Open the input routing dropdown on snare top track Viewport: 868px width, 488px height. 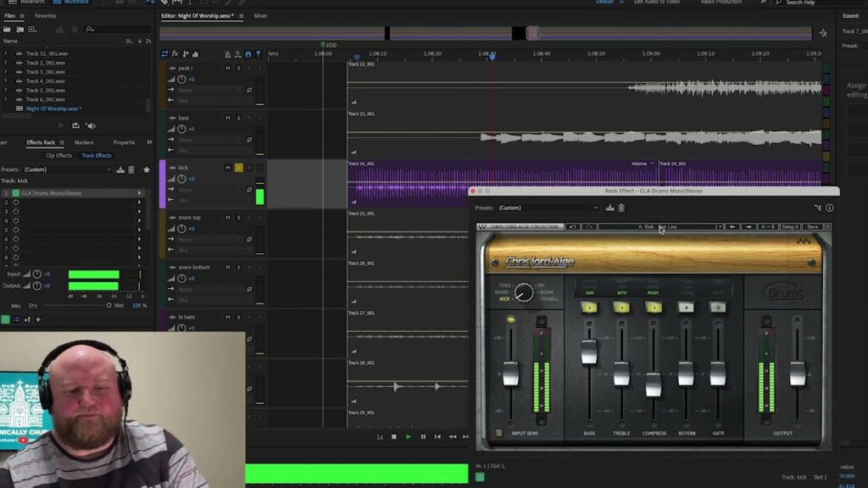coord(212,238)
